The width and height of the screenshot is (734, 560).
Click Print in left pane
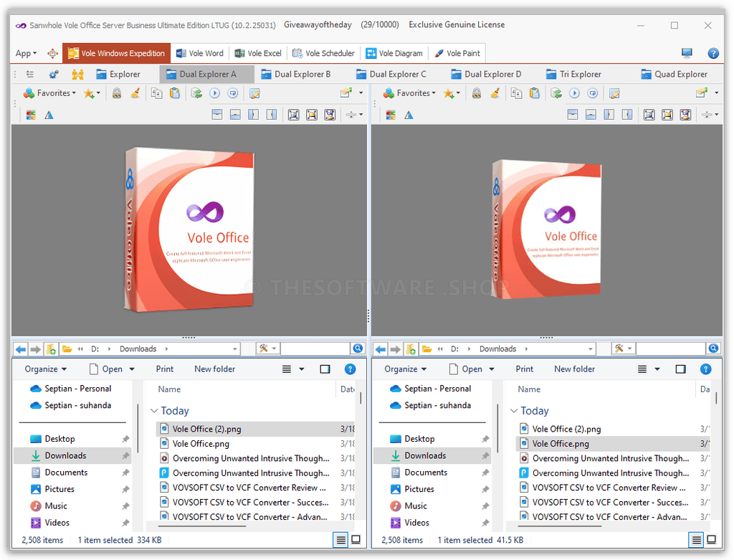coord(164,369)
